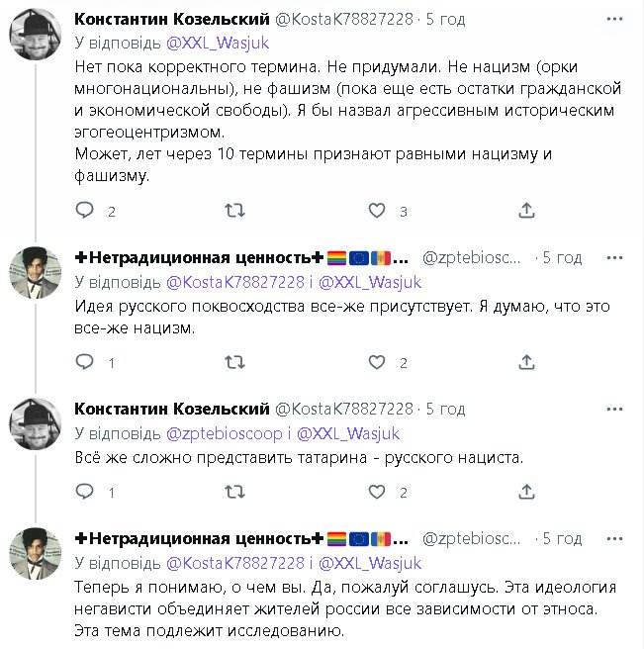Reply to tweet about татарина русского нациста
This screenshot has height=649, width=644.
click(x=85, y=491)
